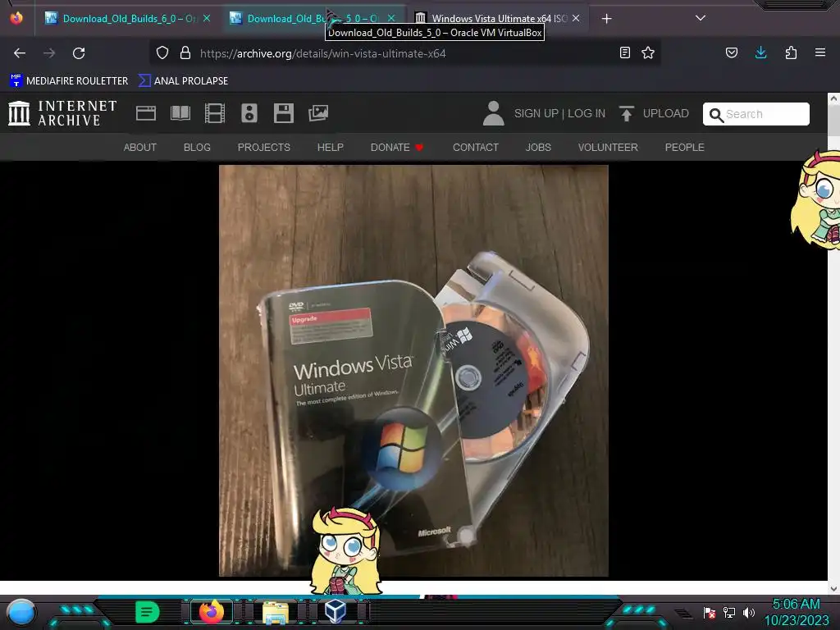Click the user avatar icon
The width and height of the screenshot is (840, 630).
493,113
